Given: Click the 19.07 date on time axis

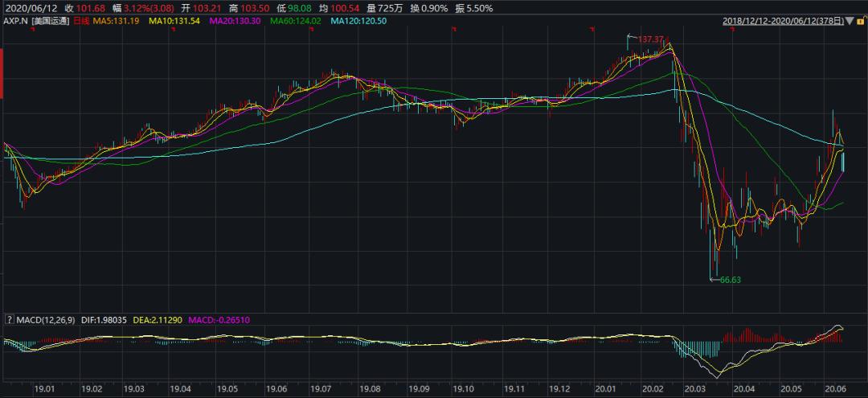Looking at the screenshot, I should [321, 388].
